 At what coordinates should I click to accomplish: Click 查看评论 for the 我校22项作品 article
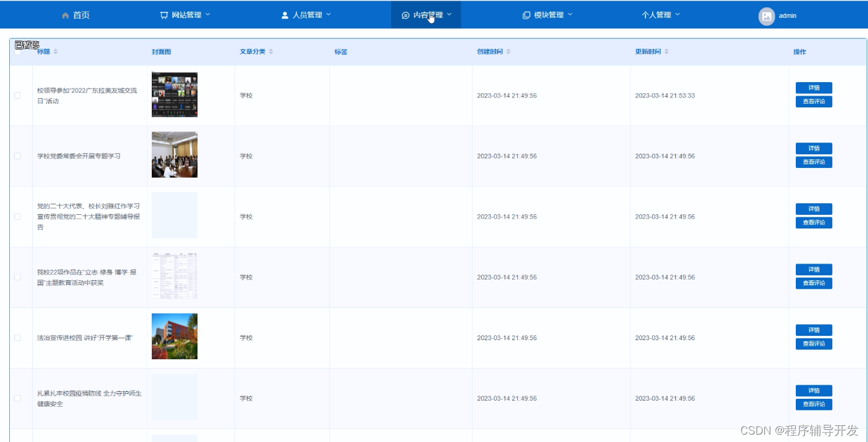(814, 283)
